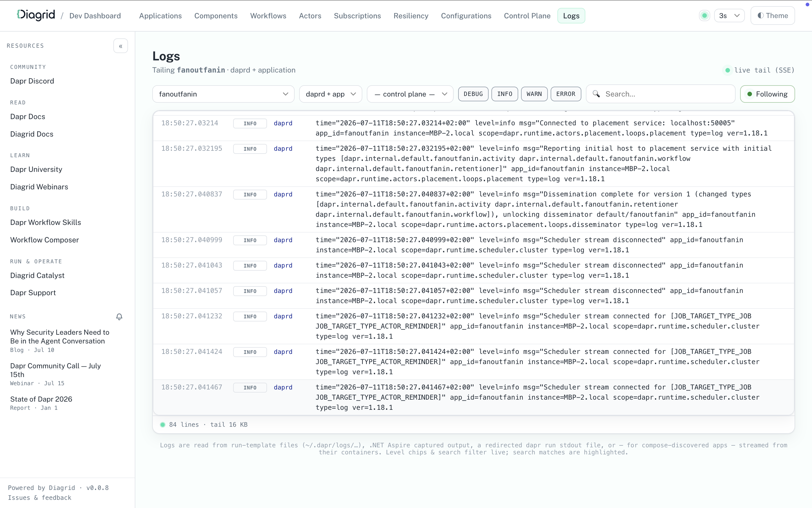Open the Applications tab
The width and height of the screenshot is (812, 508).
[x=160, y=16]
